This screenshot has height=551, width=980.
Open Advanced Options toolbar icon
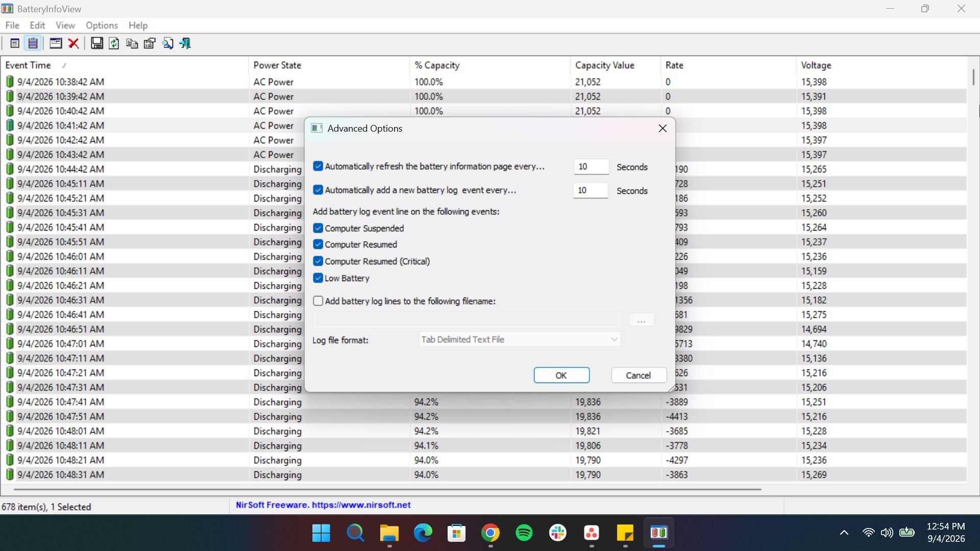click(x=56, y=43)
